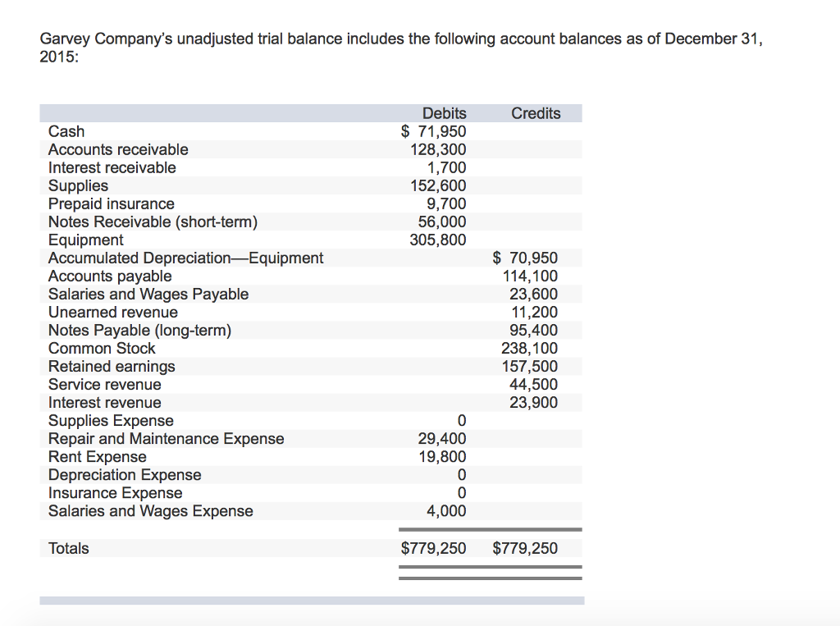Click the 95,400 credit amount
840x626 pixels.
[533, 331]
